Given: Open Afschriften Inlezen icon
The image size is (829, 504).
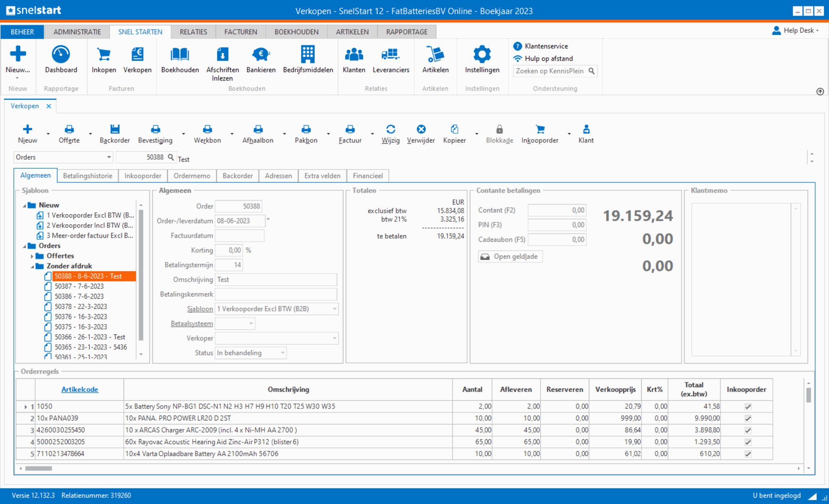Looking at the screenshot, I should 222,54.
